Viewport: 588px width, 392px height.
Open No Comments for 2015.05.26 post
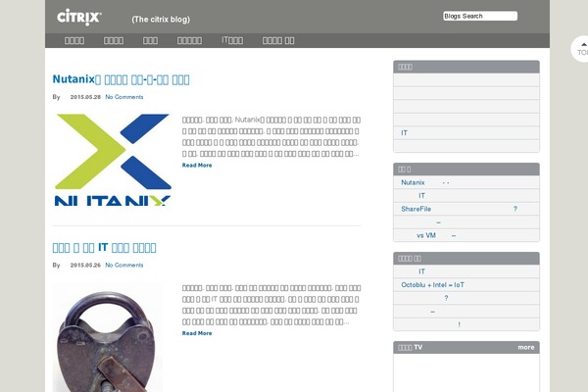(x=124, y=265)
